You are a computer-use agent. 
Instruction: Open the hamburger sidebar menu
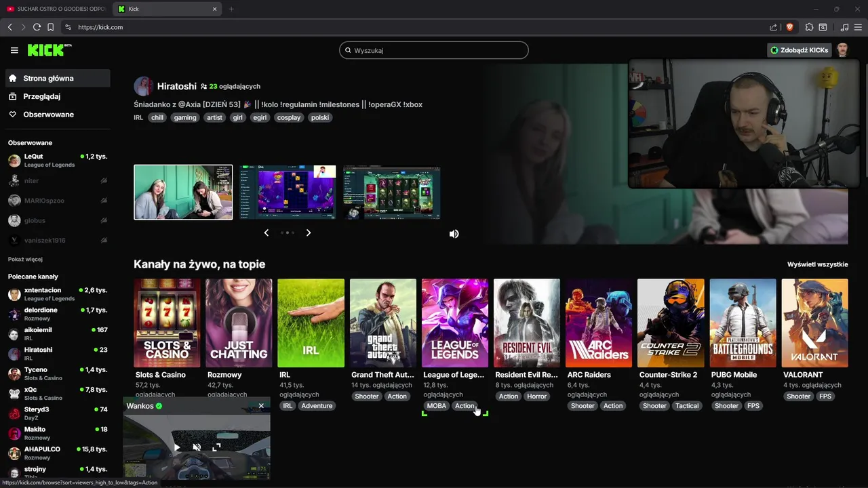(x=14, y=50)
